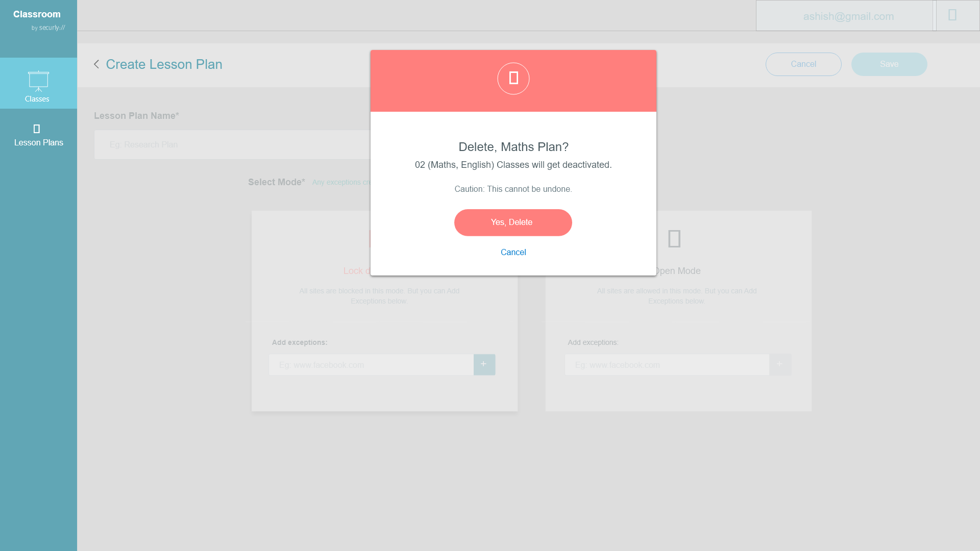980x551 pixels.
Task: Click Cancel button in the page header
Action: click(x=803, y=64)
